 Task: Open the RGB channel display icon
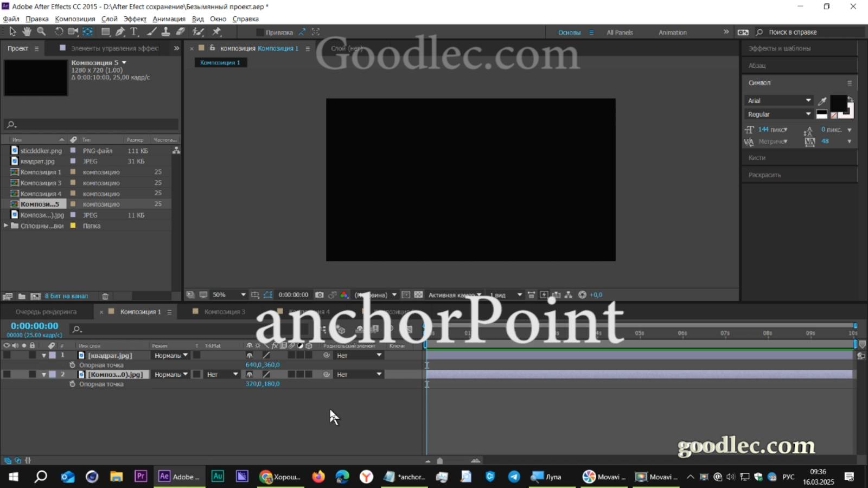tap(344, 295)
